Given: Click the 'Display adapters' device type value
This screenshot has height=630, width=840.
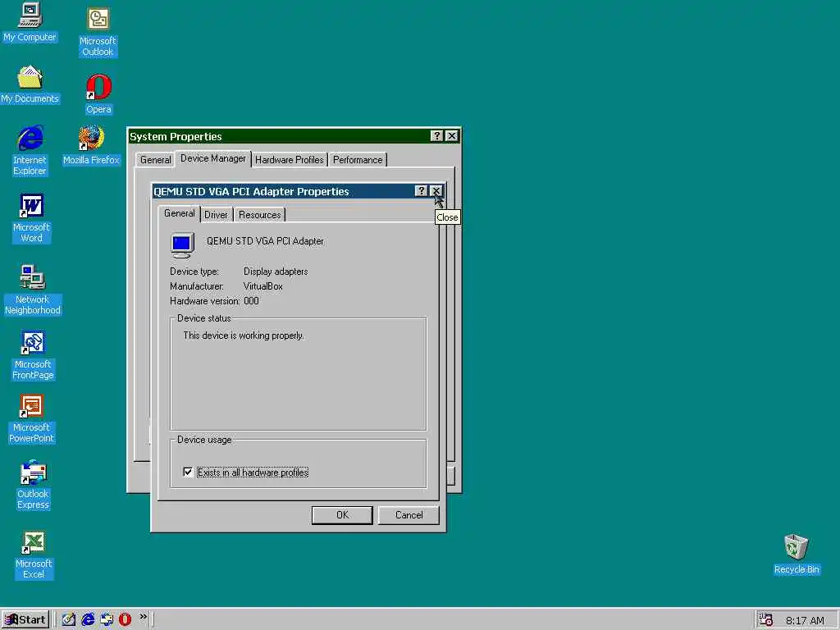Looking at the screenshot, I should click(x=276, y=271).
